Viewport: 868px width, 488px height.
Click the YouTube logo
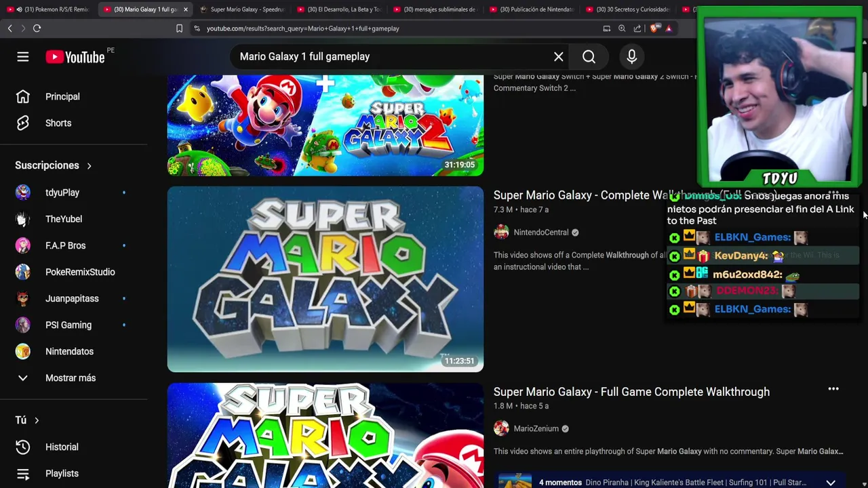tap(75, 57)
